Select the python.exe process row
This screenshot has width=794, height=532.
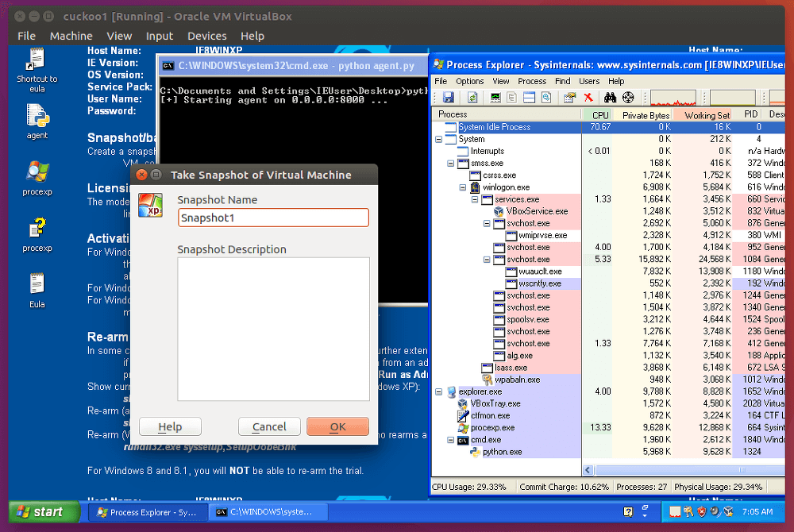tap(610, 452)
